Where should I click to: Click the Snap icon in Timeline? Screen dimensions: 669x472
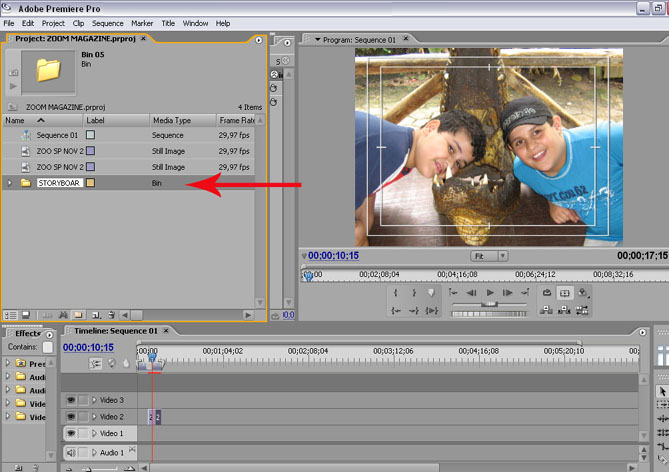point(95,364)
